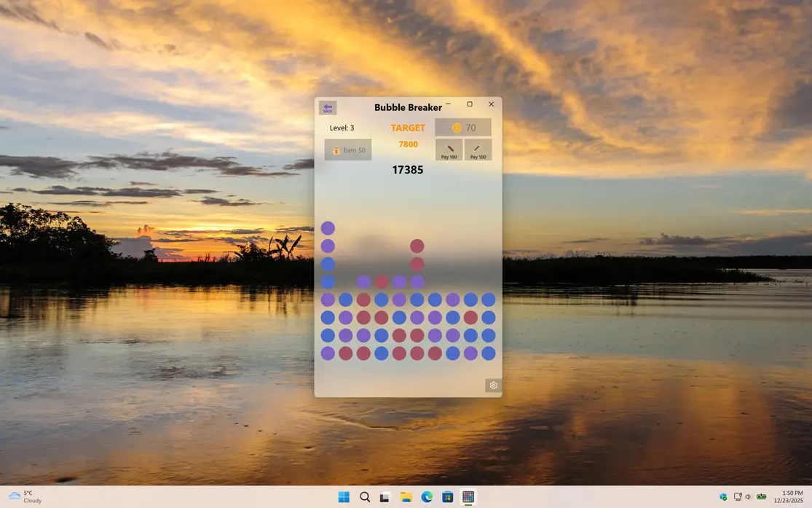Pop the red bubble in second-from-right column

(x=470, y=318)
